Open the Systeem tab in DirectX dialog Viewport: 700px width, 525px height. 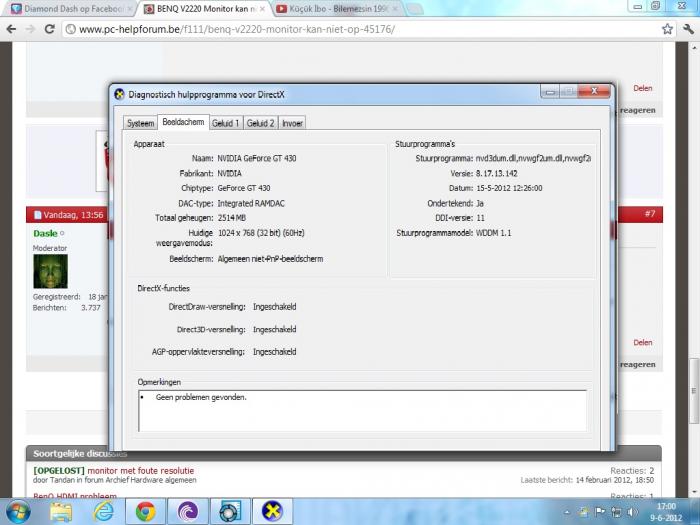(140, 123)
